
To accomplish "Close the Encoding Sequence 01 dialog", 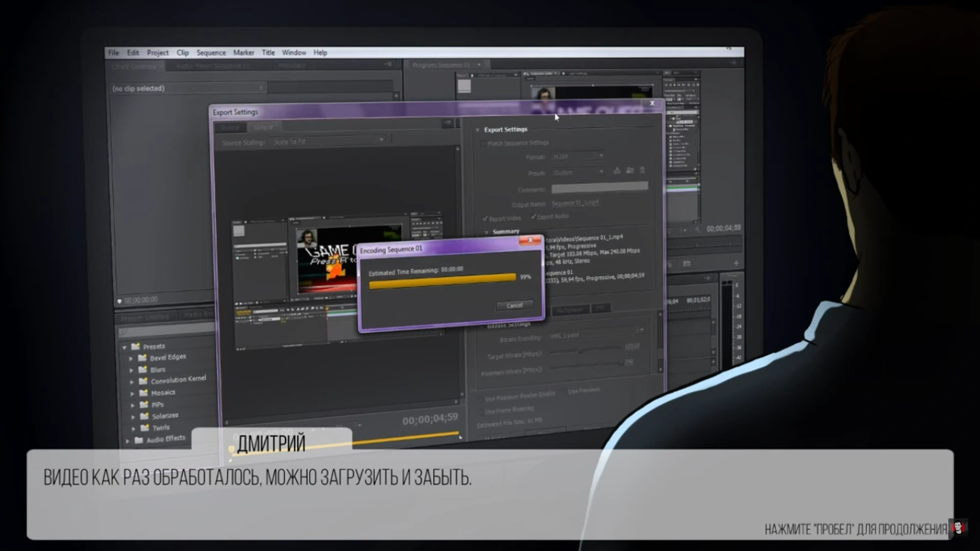I will point(530,240).
